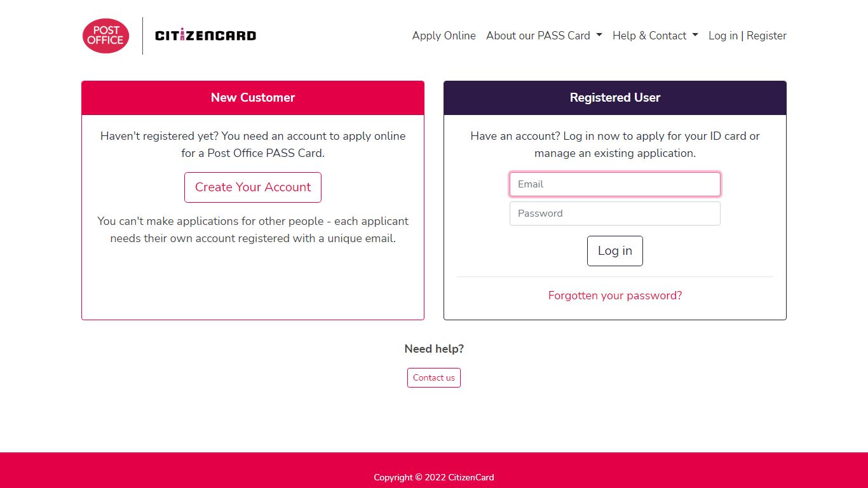Image resolution: width=868 pixels, height=488 pixels.
Task: Click the CitizenCard logo
Action: [205, 36]
